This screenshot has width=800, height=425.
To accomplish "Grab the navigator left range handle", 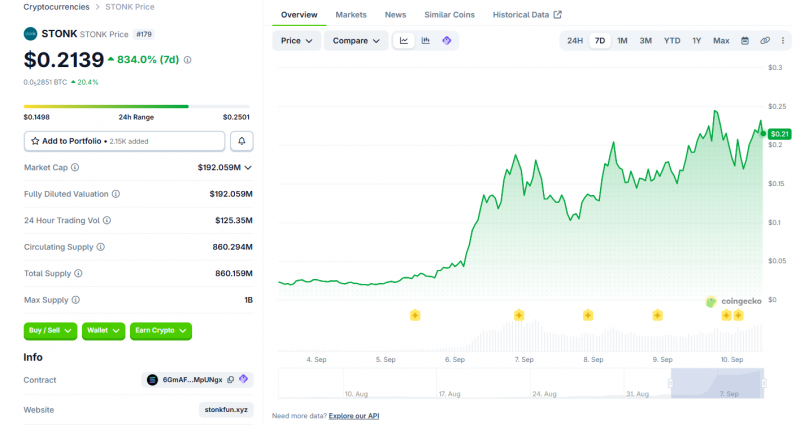I will click(670, 383).
